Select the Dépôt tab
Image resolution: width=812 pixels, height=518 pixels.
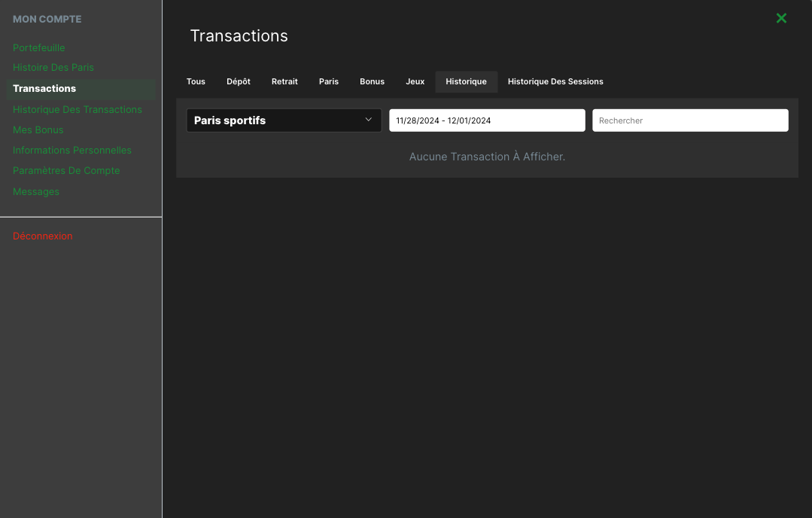[239, 81]
